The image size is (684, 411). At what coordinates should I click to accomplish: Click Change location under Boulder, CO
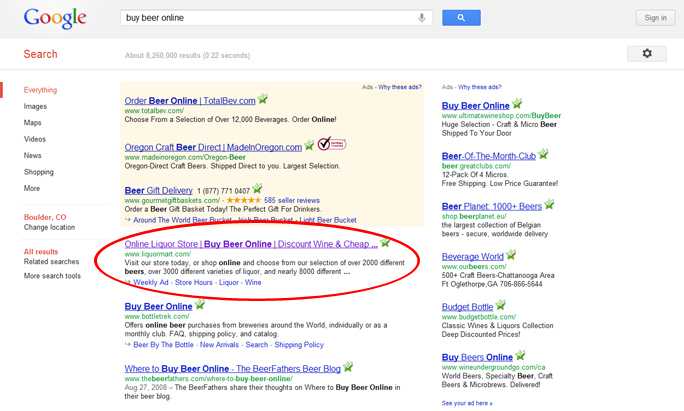[x=50, y=227]
